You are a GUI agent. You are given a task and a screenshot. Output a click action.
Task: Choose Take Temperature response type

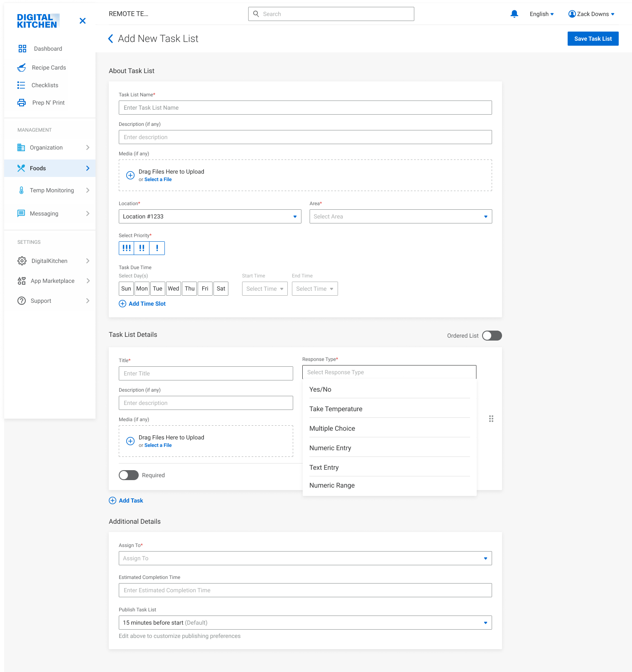click(336, 409)
